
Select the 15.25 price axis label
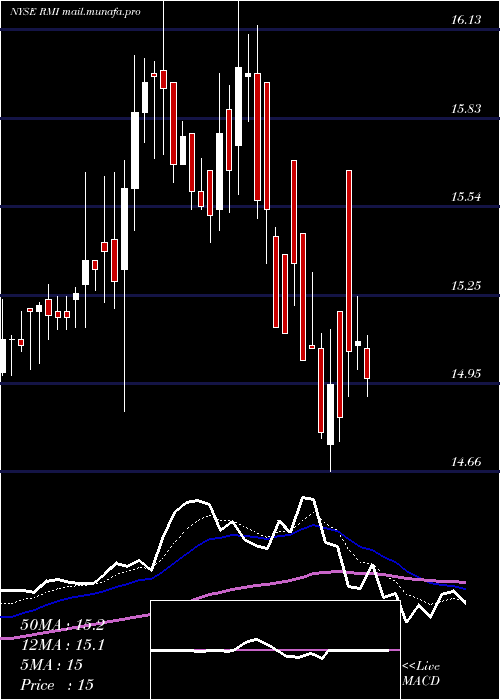[466, 285]
